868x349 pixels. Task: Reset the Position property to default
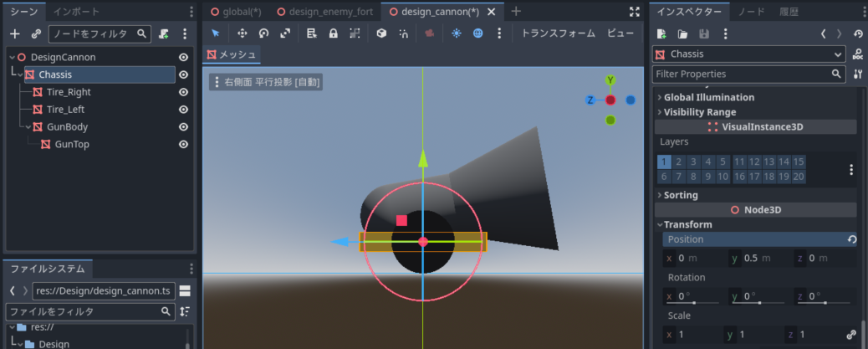pyautogui.click(x=852, y=239)
